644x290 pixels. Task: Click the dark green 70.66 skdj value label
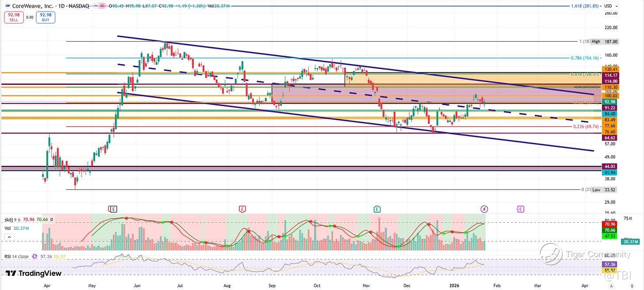pyautogui.click(x=610, y=230)
